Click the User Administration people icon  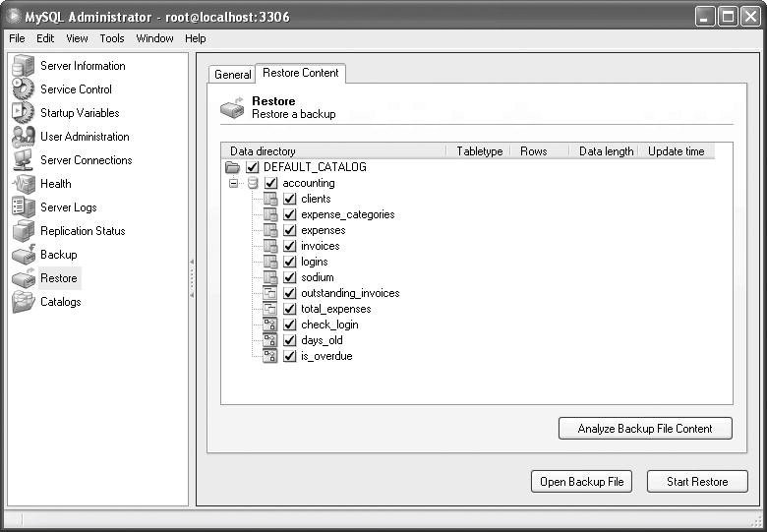tap(23, 137)
